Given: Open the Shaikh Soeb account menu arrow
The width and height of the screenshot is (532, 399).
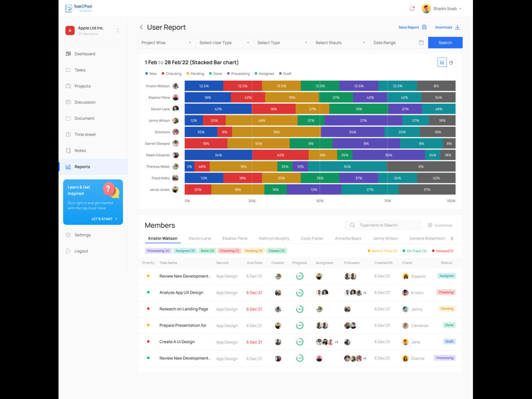Looking at the screenshot, I should click(x=460, y=9).
